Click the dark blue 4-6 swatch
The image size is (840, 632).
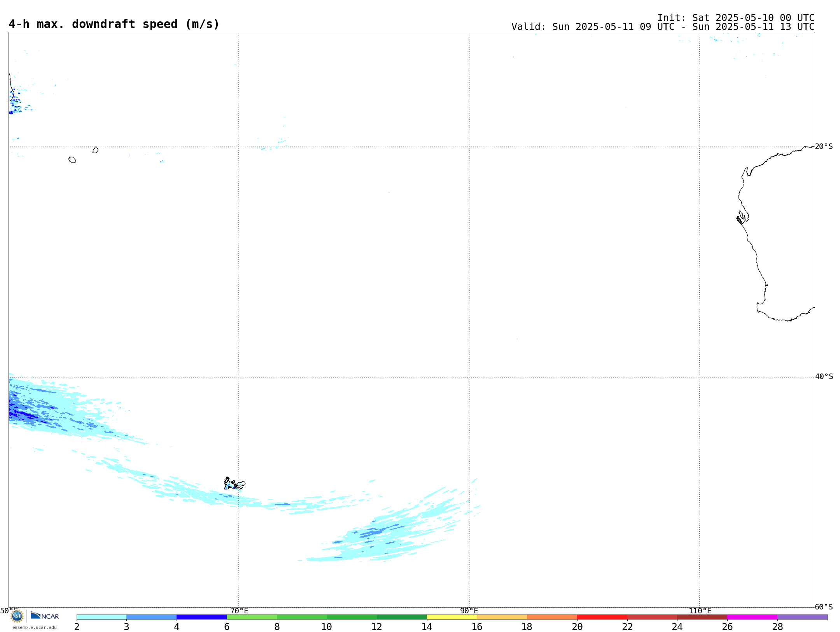tap(201, 617)
